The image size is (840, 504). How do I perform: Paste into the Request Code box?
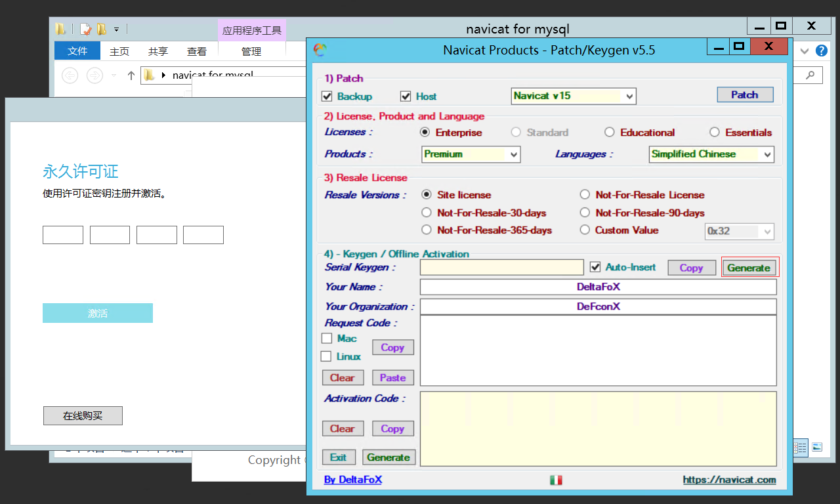pos(392,377)
